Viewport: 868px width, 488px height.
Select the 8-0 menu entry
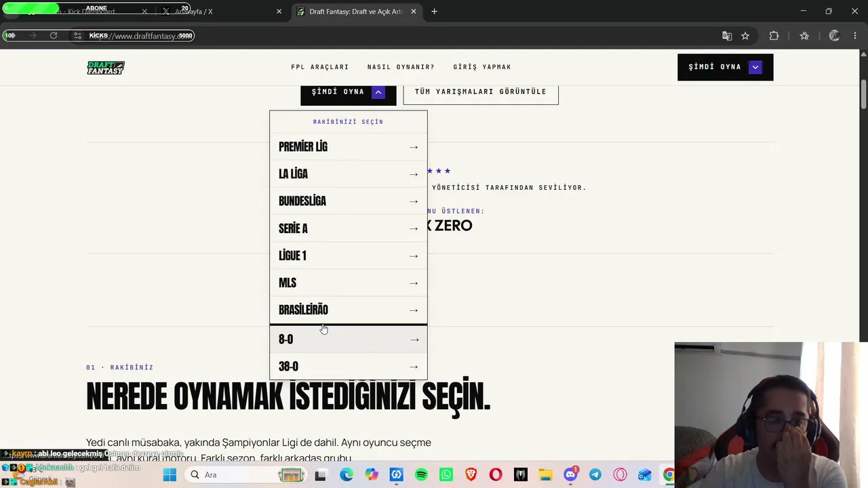(349, 340)
